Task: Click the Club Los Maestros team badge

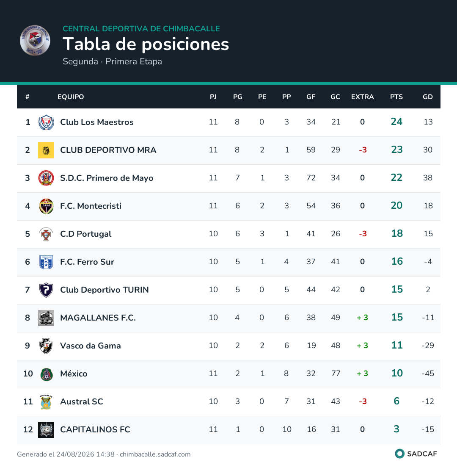Action: [46, 122]
